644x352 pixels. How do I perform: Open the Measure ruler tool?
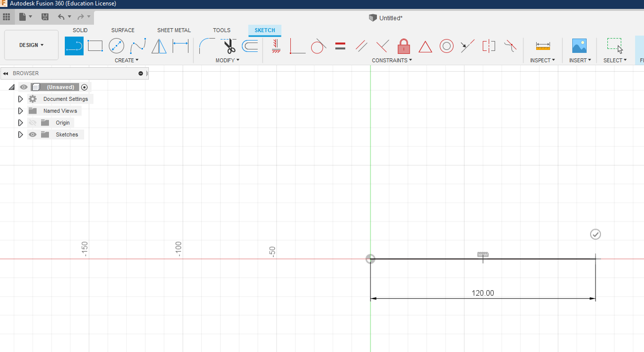(543, 46)
